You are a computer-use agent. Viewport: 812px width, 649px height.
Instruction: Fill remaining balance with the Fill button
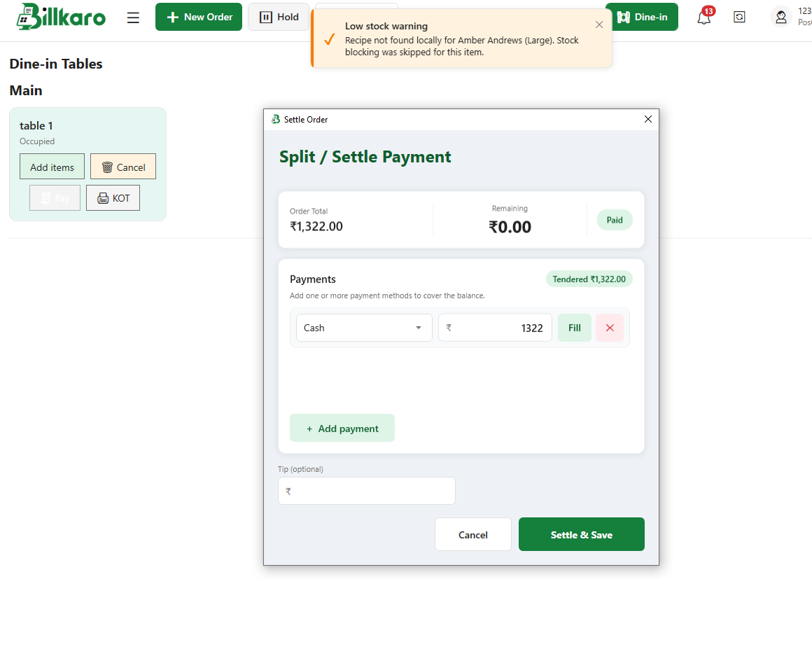pyautogui.click(x=574, y=328)
